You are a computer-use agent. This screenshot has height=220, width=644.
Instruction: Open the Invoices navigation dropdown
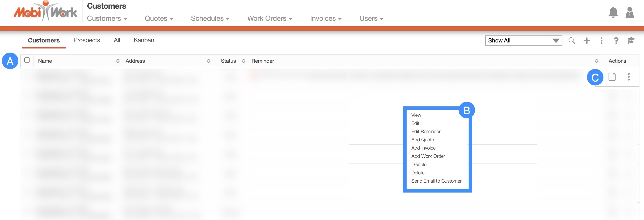(x=325, y=19)
